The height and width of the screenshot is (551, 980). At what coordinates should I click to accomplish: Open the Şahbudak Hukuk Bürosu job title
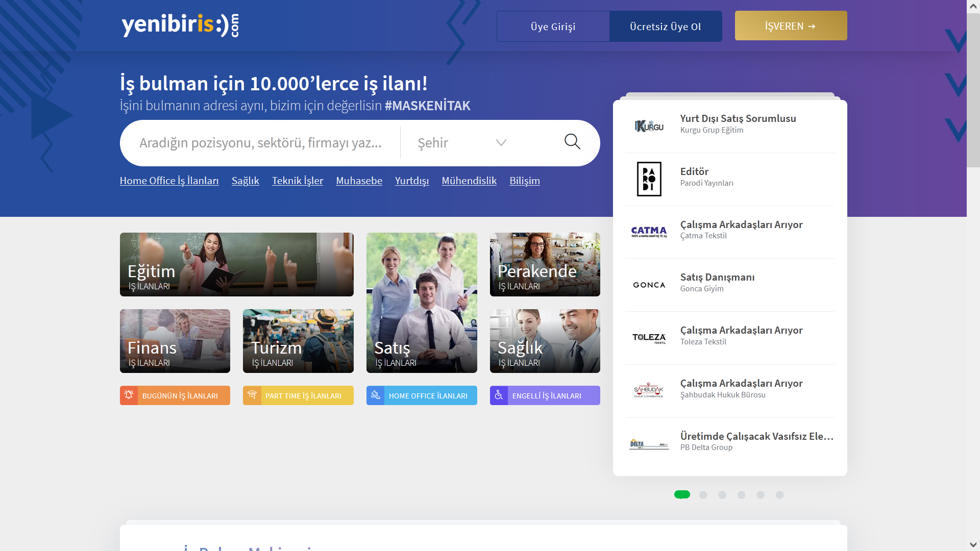coord(741,383)
